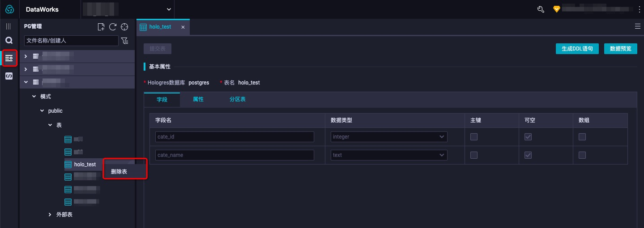Image resolution: width=644 pixels, height=228 pixels.
Task: Toggle 数组 checkbox for cate_id
Action: pos(582,137)
